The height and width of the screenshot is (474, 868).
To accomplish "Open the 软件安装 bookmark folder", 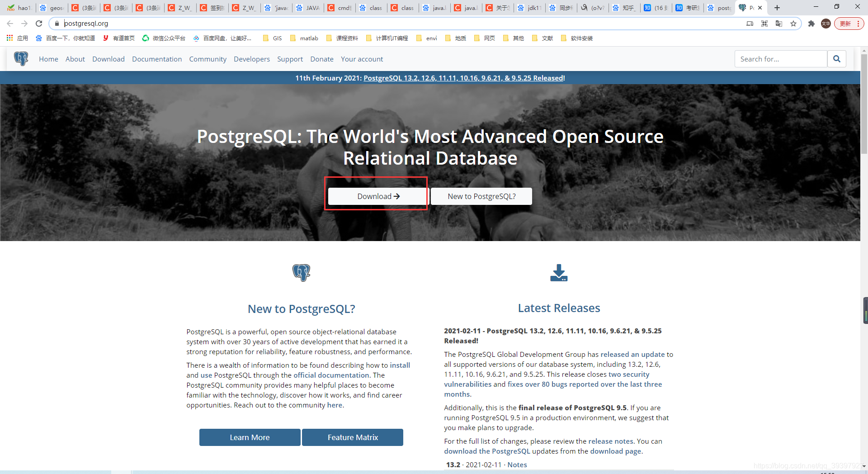I will point(576,38).
